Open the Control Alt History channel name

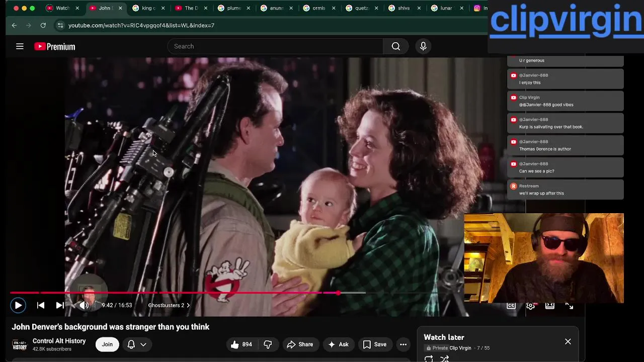[59, 341]
